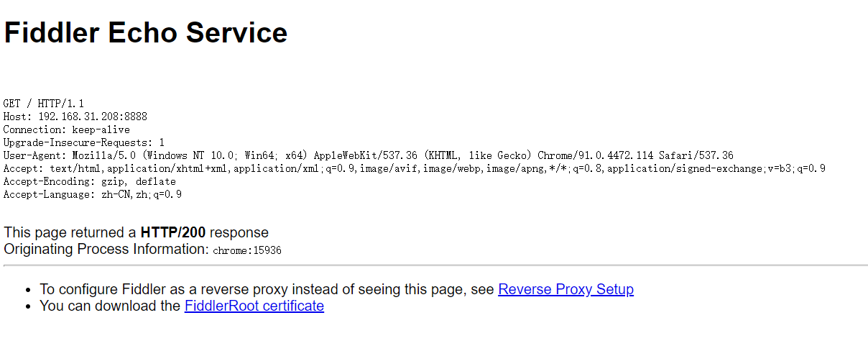Click the Connection: keep-alive header line

point(66,129)
